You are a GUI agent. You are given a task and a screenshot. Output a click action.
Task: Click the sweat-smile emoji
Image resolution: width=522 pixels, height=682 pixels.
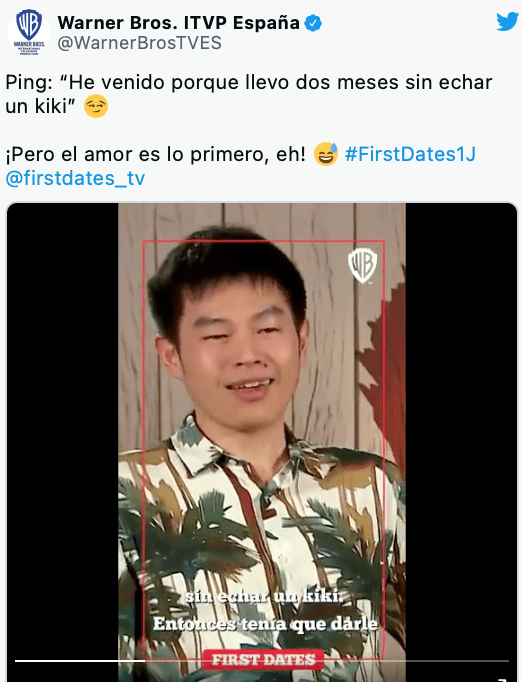pyautogui.click(x=326, y=154)
